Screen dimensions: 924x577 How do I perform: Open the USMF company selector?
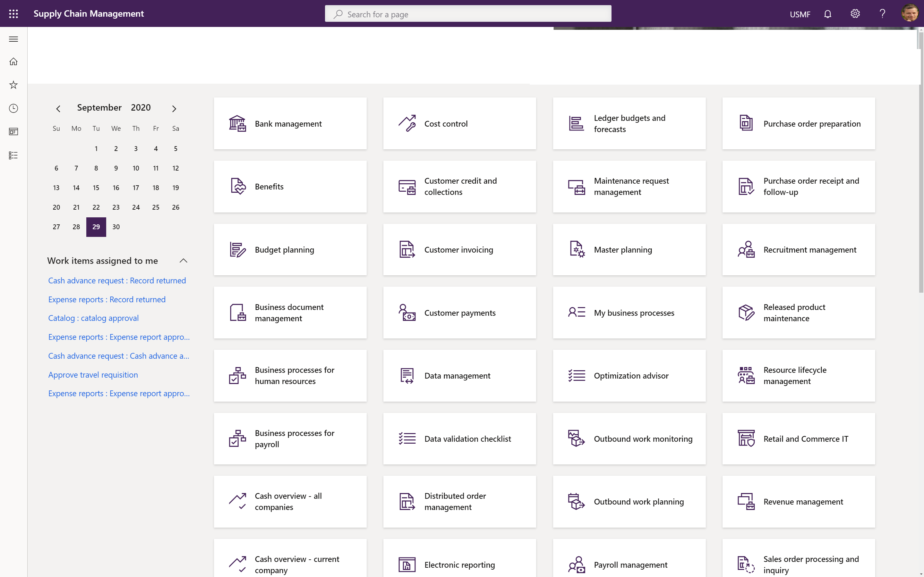click(x=800, y=14)
